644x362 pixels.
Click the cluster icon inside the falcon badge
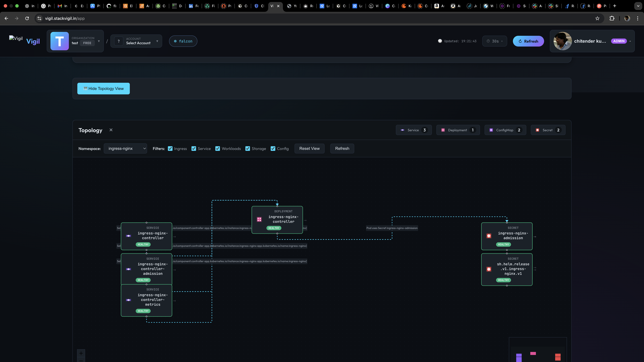175,41
